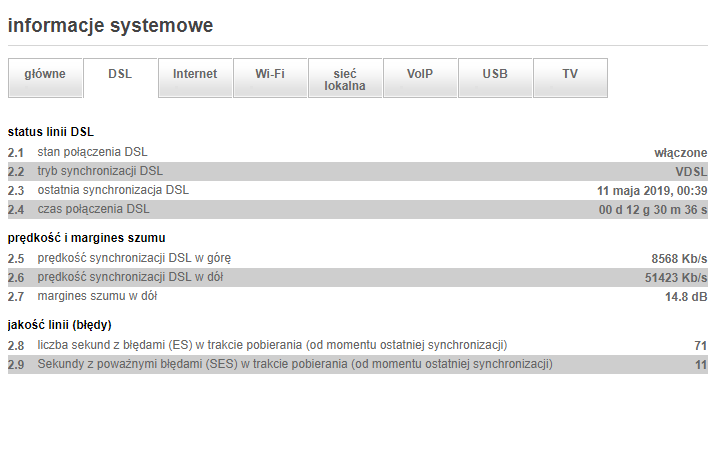
Task: Open the TV tab
Action: pos(570,75)
